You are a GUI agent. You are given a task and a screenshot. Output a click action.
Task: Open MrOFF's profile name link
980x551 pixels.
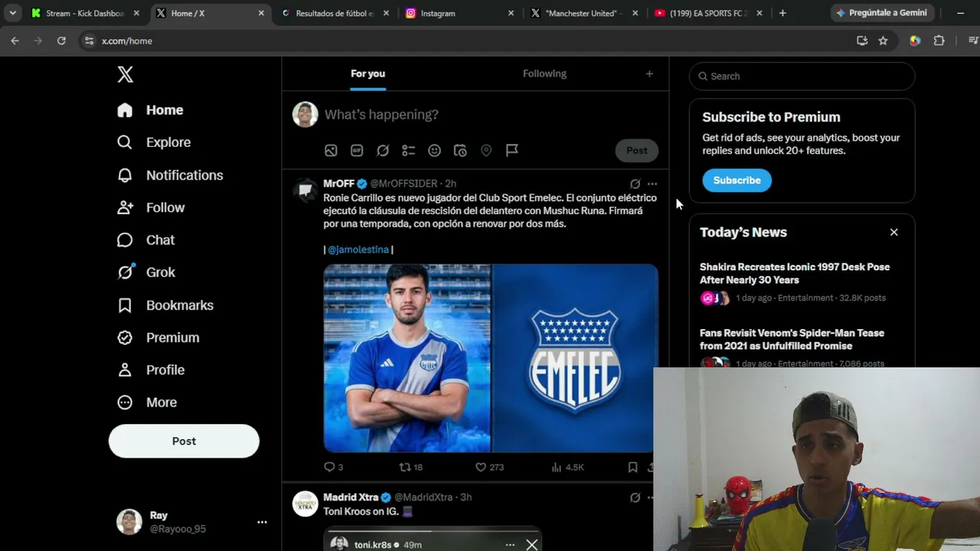(338, 184)
